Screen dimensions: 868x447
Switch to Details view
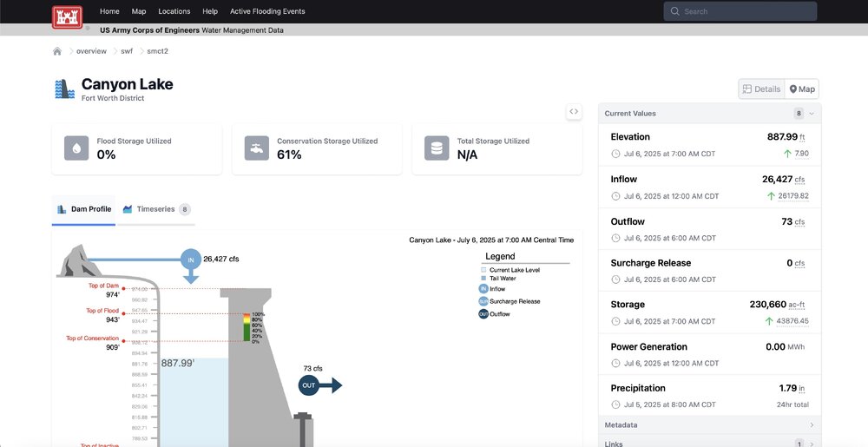[x=761, y=89]
